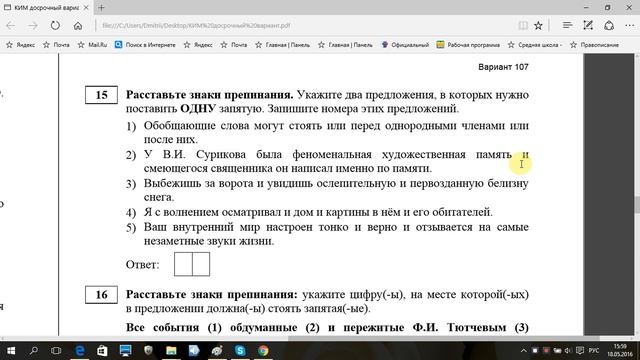Open File Explorer from taskbar
The width and height of the screenshot is (640, 360).
click(171, 351)
